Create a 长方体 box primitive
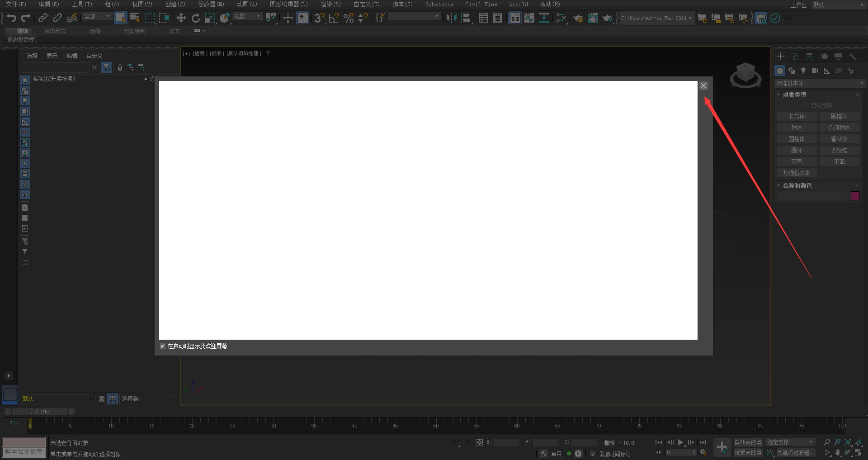This screenshot has width=868, height=460. (797, 117)
